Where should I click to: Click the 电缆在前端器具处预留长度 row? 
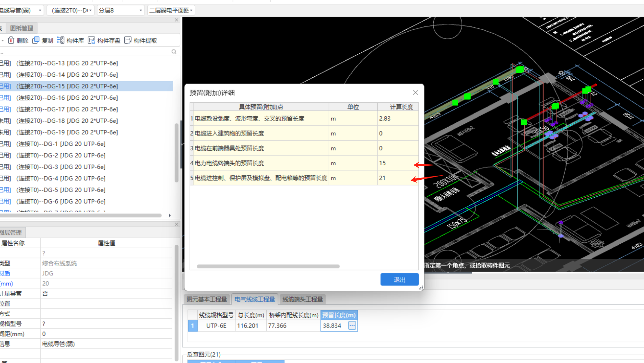304,148
